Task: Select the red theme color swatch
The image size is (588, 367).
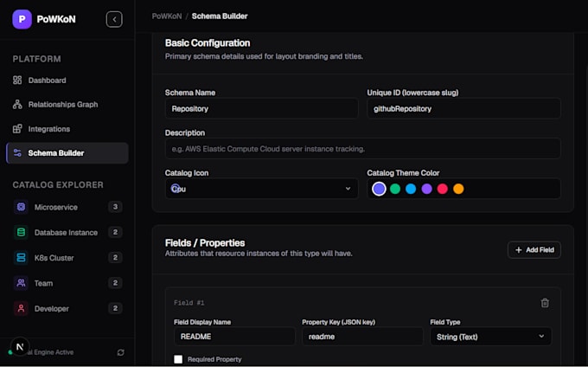Action: [x=443, y=189]
